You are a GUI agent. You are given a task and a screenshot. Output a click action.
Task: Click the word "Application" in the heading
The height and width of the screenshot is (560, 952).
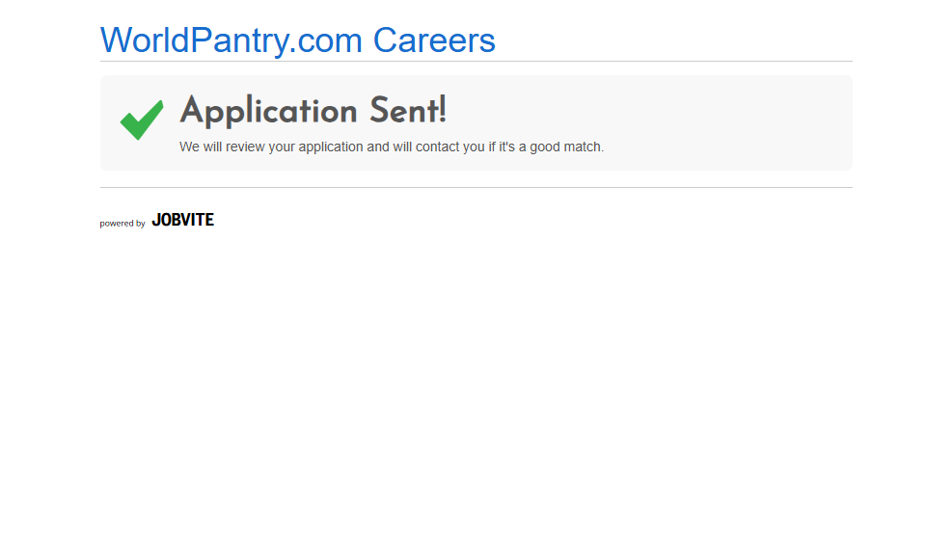pos(257,112)
